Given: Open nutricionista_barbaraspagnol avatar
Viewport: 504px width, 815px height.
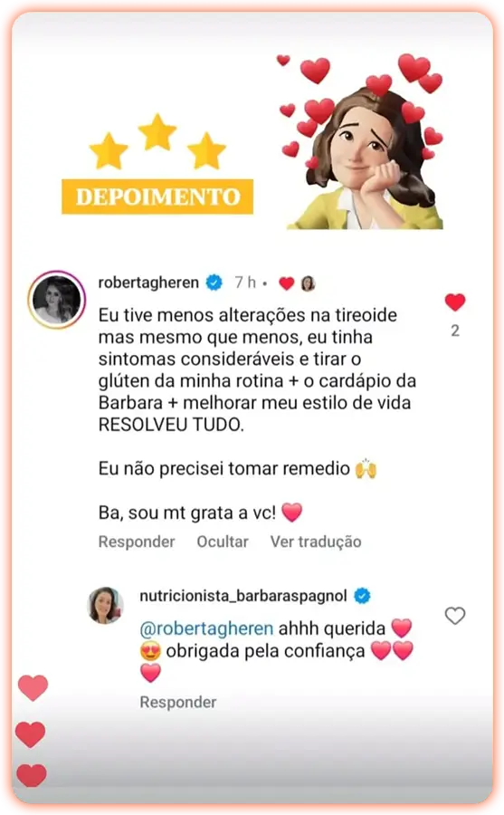Looking at the screenshot, I should (x=105, y=605).
